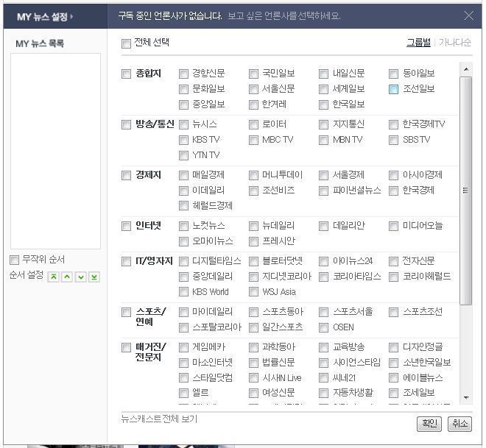Check the 과학동아 checkbox
The height and width of the screenshot is (448, 486).
click(x=254, y=348)
